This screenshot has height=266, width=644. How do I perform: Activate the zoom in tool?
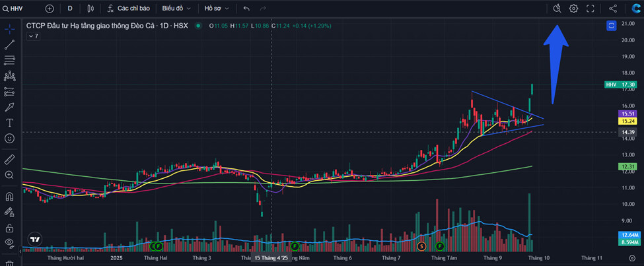point(9,175)
